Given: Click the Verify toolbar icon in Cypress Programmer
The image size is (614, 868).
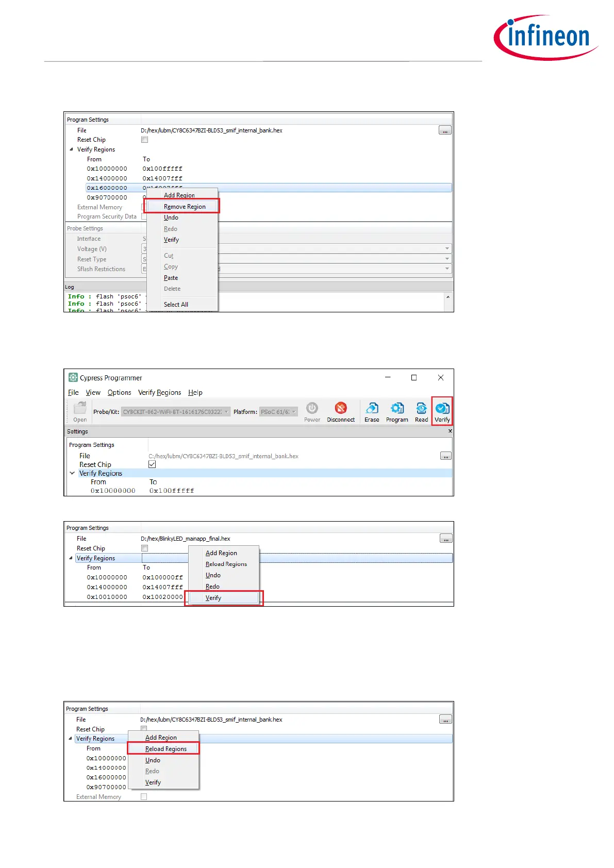Looking at the screenshot, I should 442,408.
